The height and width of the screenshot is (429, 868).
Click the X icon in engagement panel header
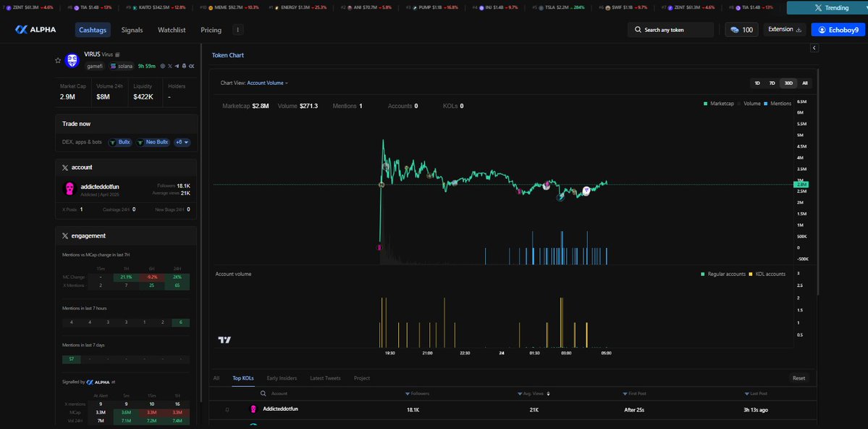[x=65, y=236]
